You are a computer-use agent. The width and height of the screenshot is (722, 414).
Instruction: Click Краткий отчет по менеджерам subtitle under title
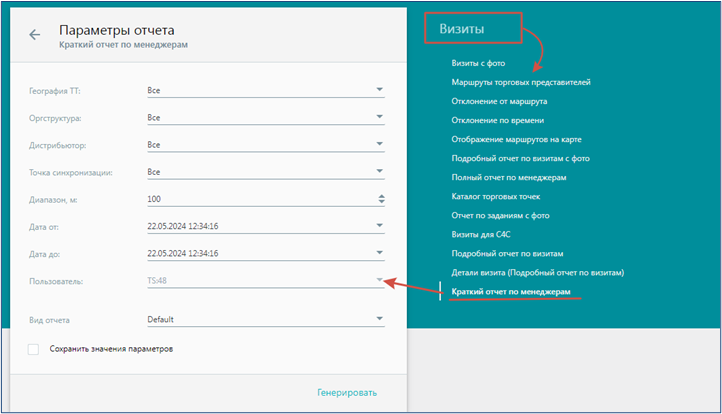point(123,45)
